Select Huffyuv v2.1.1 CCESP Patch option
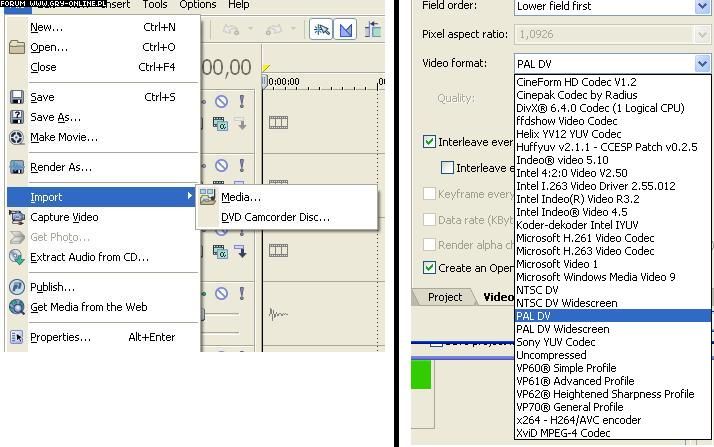The height and width of the screenshot is (447, 714). tap(612, 147)
